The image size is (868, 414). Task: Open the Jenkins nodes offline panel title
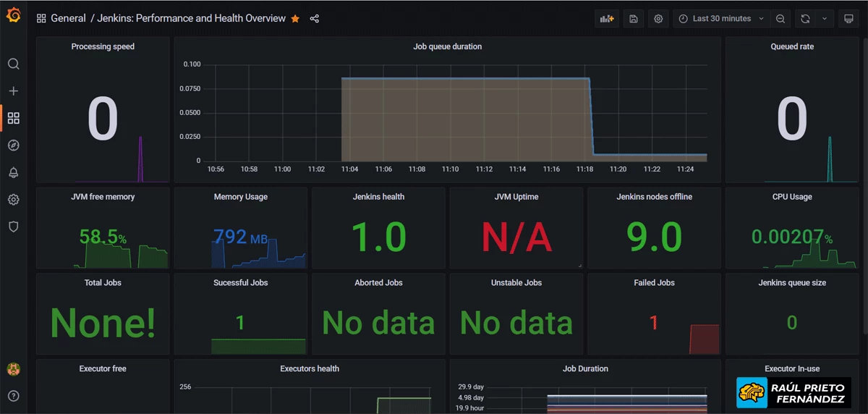pos(654,197)
